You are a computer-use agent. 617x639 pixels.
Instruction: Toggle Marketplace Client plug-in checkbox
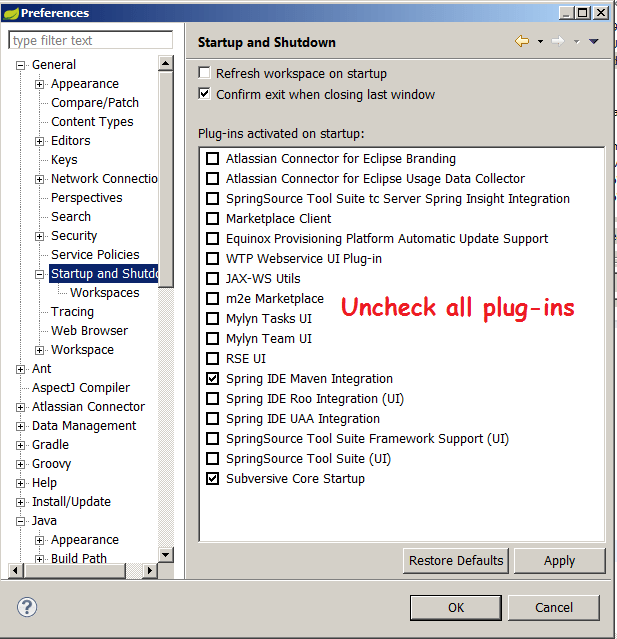[x=212, y=218]
